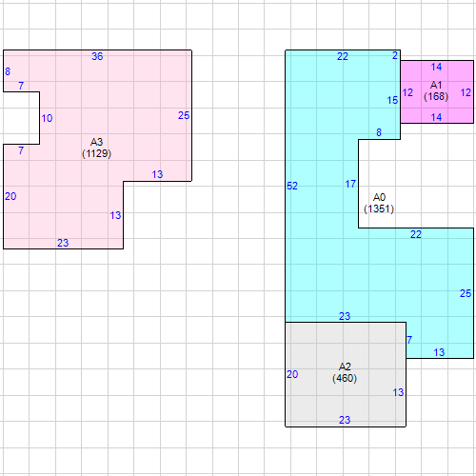
Task: Click the gray A2 room shape
Action: 346,374
